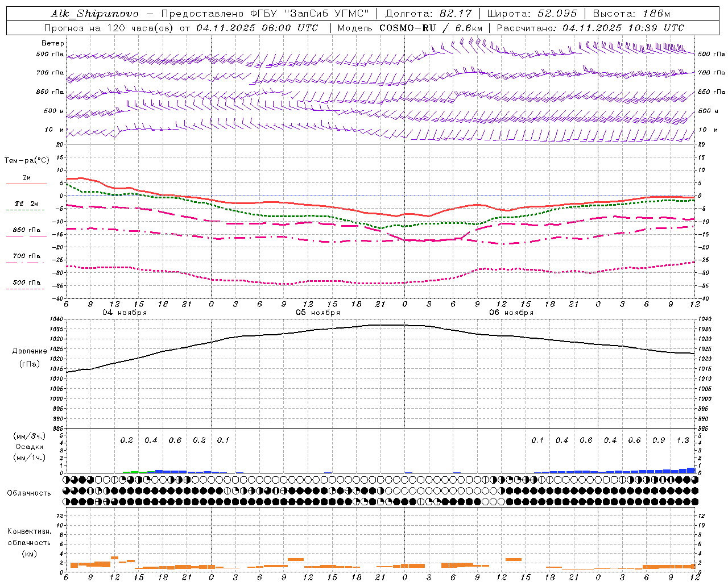
Task: Select the Широта: 52.095 value
Action: pyautogui.click(x=532, y=14)
